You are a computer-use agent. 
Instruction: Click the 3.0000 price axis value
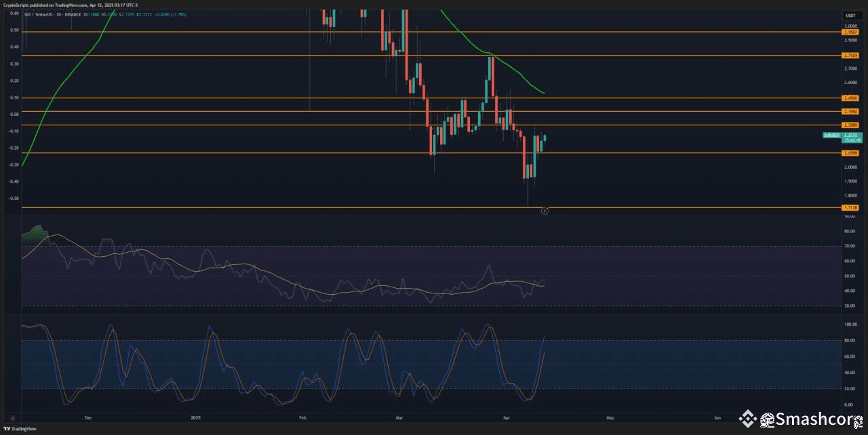click(x=850, y=25)
